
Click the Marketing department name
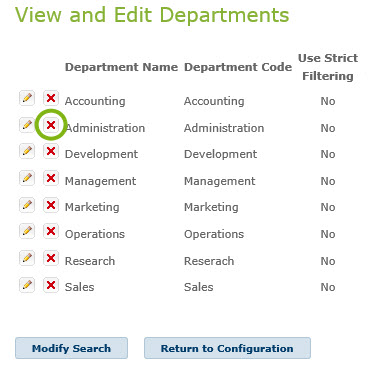(92, 207)
